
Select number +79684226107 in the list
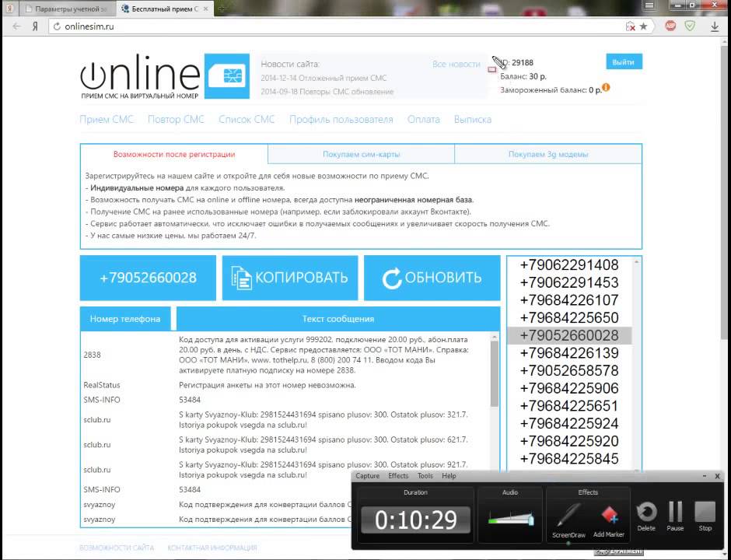pyautogui.click(x=568, y=300)
